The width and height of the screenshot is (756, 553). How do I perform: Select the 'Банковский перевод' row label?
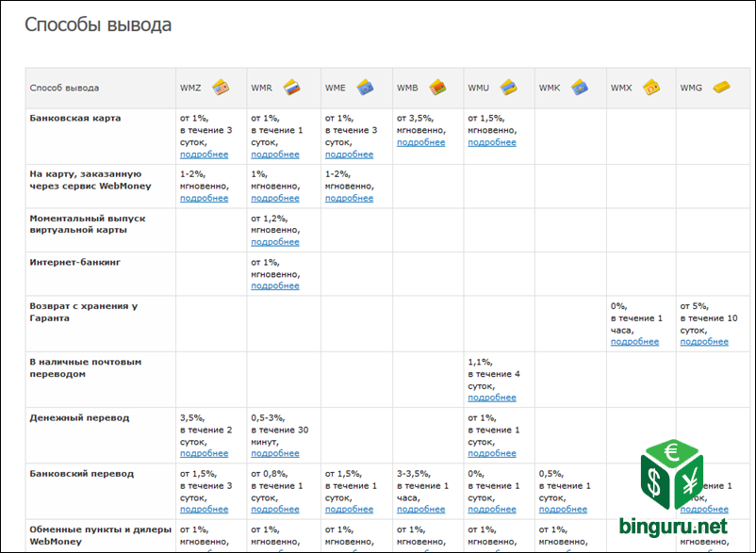pos(81,474)
